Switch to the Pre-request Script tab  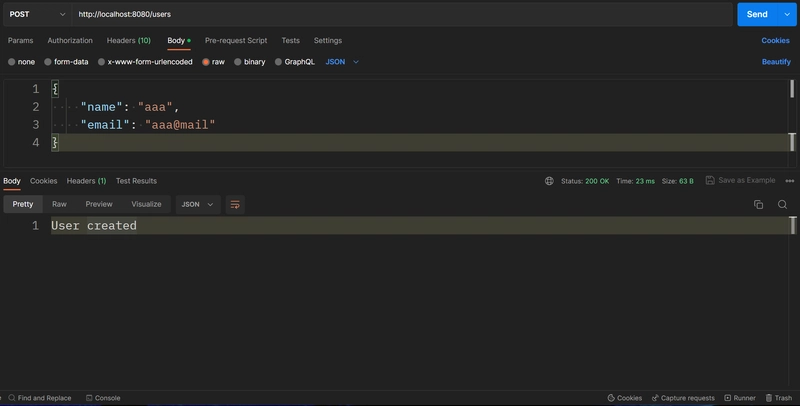pos(236,40)
